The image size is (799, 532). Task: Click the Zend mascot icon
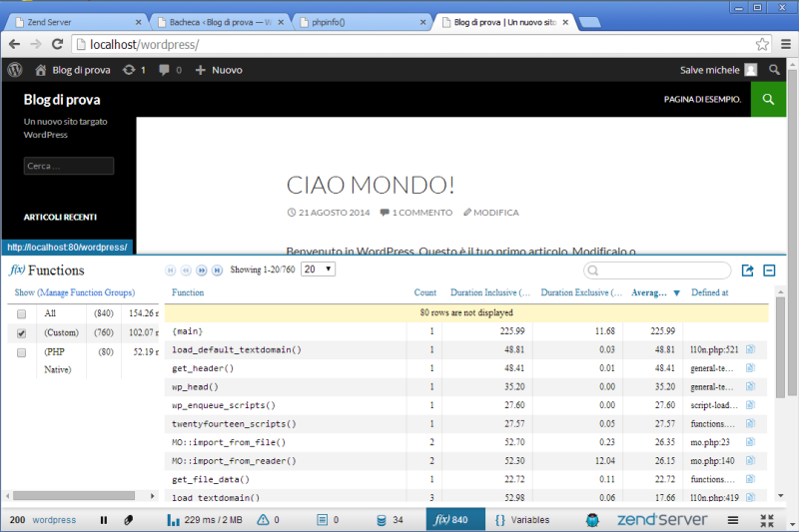click(x=592, y=520)
